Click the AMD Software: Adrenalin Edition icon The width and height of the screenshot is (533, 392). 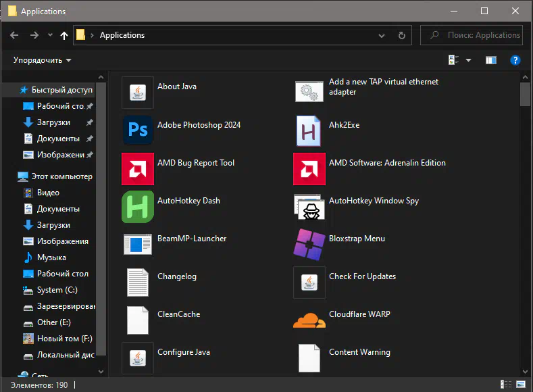[x=309, y=169]
